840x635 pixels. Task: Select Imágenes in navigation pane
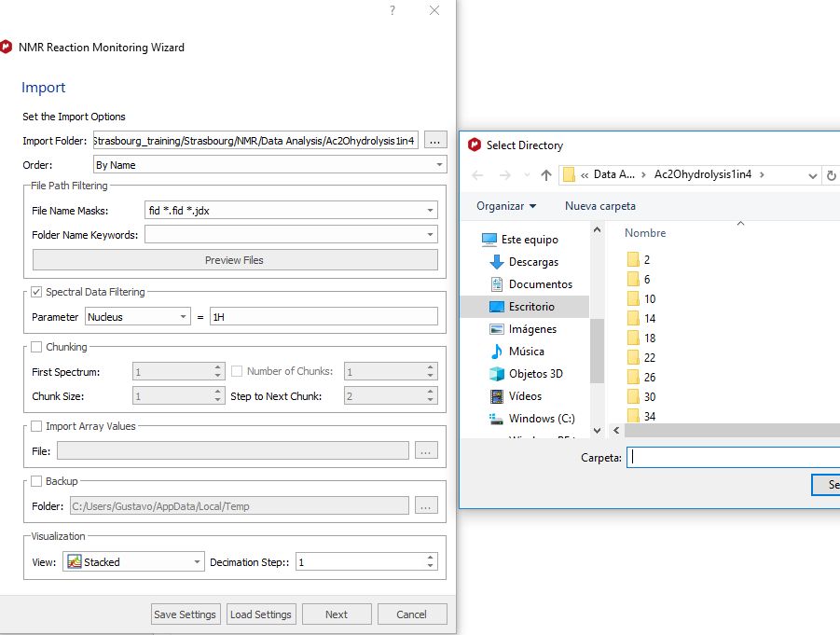[523, 329]
